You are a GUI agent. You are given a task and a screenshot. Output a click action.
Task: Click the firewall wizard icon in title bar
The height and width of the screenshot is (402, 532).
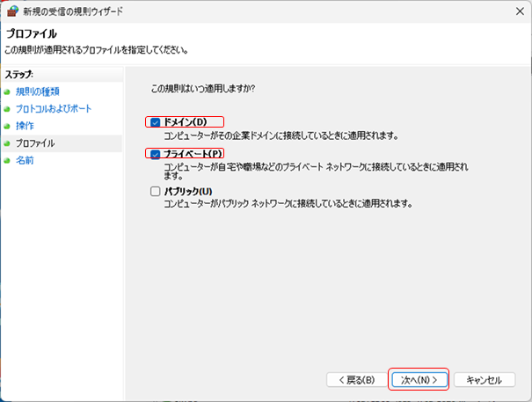click(11, 11)
